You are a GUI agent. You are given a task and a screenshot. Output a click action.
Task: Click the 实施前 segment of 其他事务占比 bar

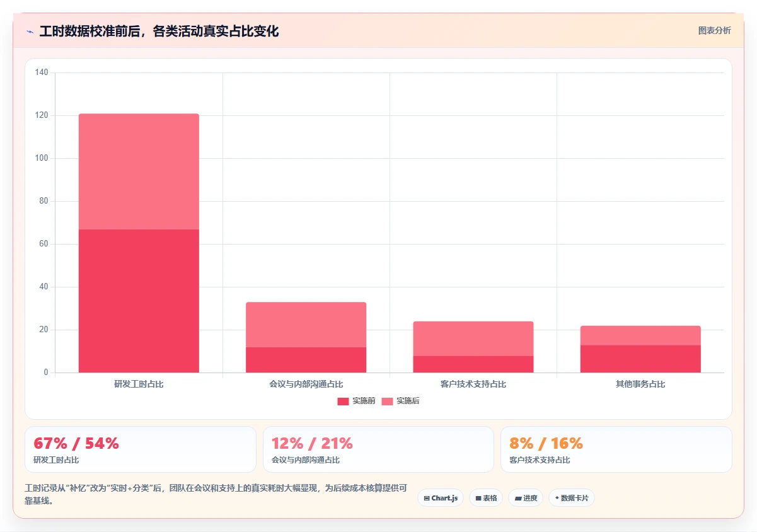640,359
